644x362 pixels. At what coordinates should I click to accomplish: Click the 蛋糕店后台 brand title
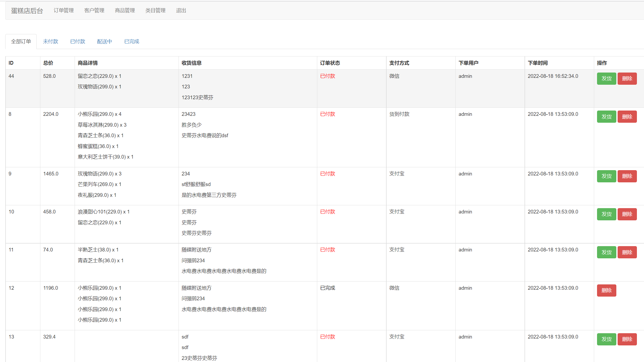[x=27, y=11]
